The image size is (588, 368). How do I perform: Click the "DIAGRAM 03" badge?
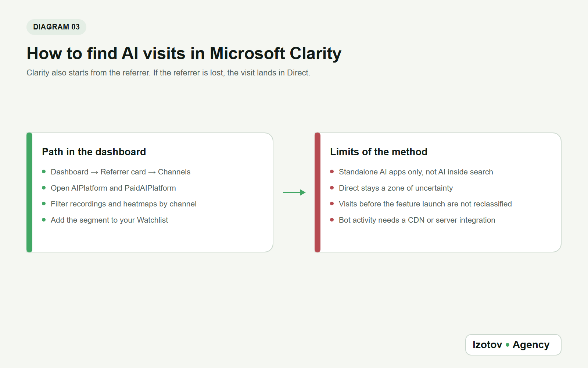tap(56, 27)
